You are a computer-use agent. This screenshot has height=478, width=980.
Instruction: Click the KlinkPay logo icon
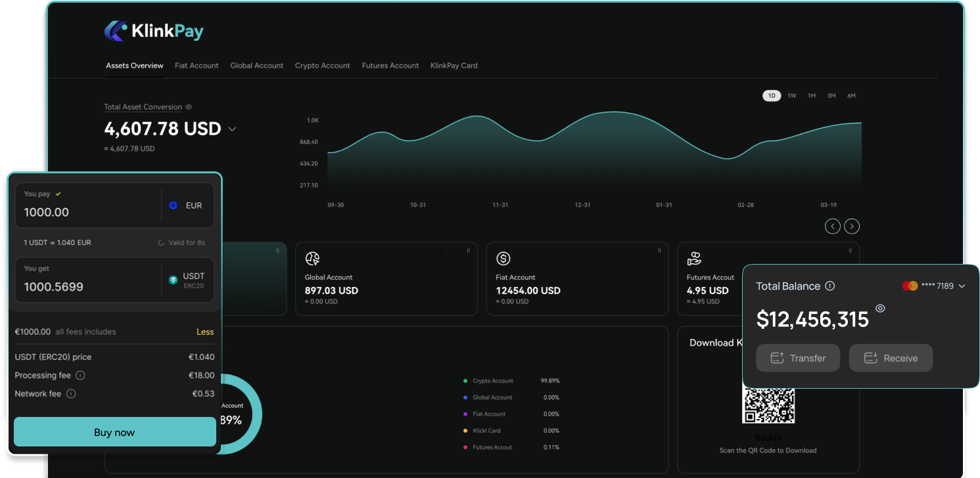click(x=116, y=31)
